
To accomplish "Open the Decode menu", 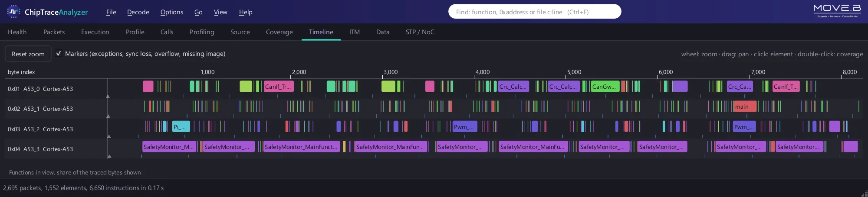I will click(138, 12).
